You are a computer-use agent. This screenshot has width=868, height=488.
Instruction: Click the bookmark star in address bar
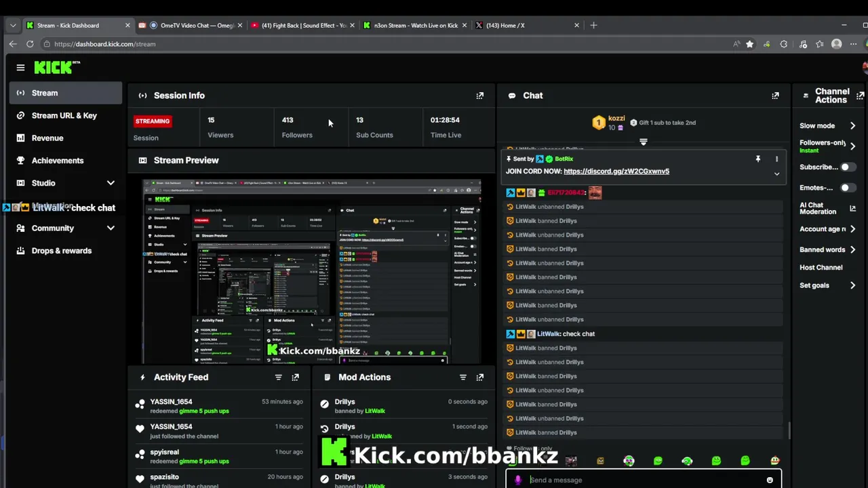tap(749, 44)
